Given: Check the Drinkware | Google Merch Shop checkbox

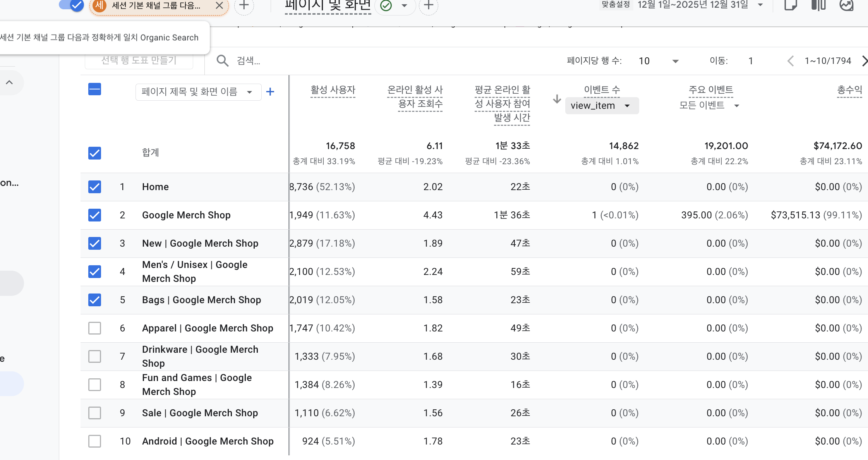Looking at the screenshot, I should click(94, 356).
